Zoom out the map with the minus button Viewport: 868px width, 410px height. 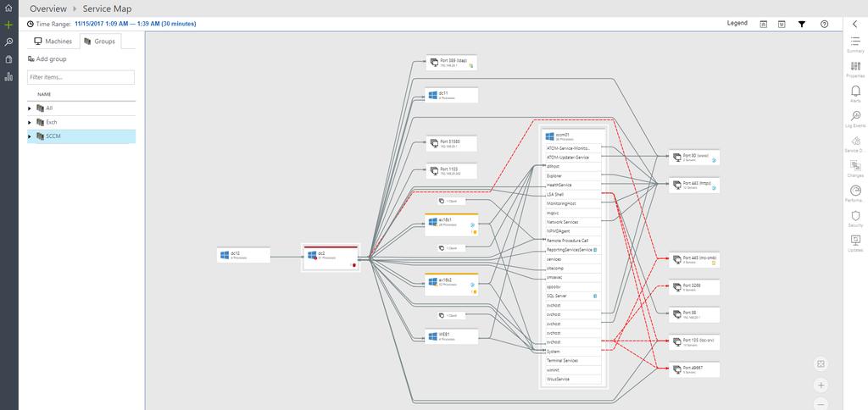(821, 404)
